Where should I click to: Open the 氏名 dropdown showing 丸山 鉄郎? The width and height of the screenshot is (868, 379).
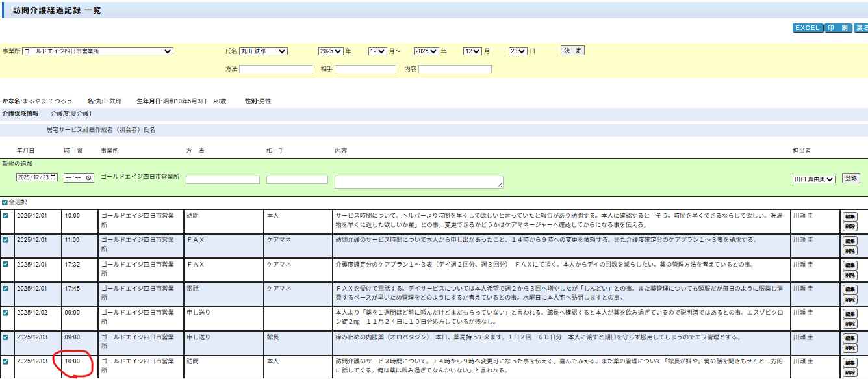coord(263,51)
